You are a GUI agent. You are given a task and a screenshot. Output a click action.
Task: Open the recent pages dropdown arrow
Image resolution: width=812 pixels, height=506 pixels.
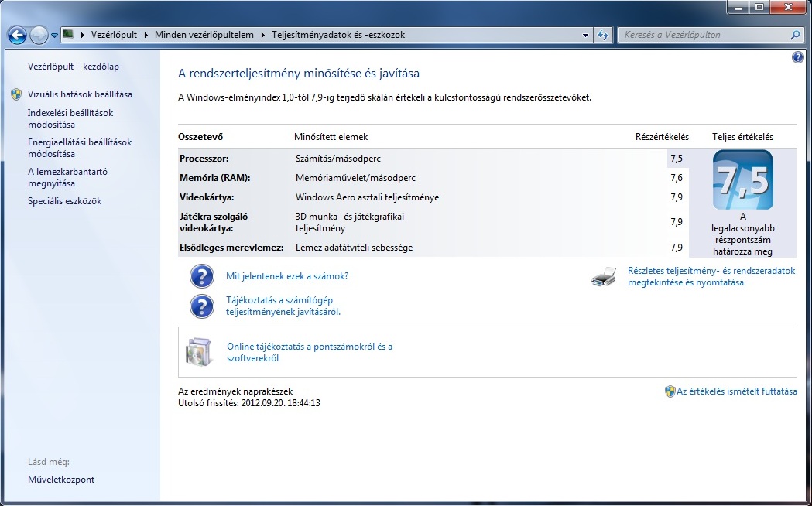pos(54,36)
